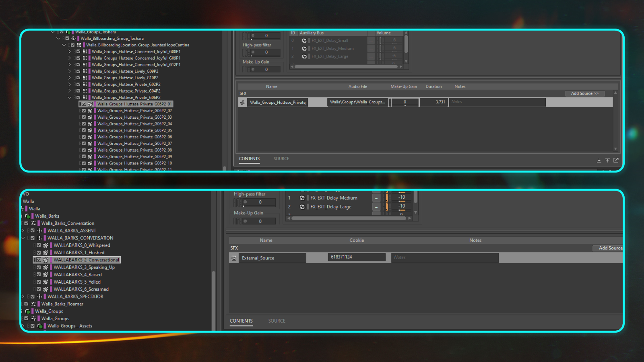Click the speaker icon beside Walla_Groups_Huttese_Private SFX row
The width and height of the screenshot is (644, 362).
click(243, 102)
